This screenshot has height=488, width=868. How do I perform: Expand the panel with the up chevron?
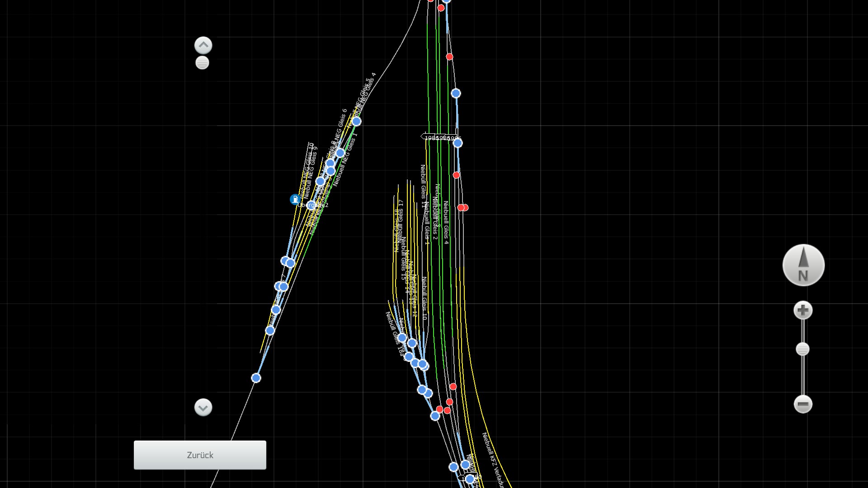click(x=203, y=45)
